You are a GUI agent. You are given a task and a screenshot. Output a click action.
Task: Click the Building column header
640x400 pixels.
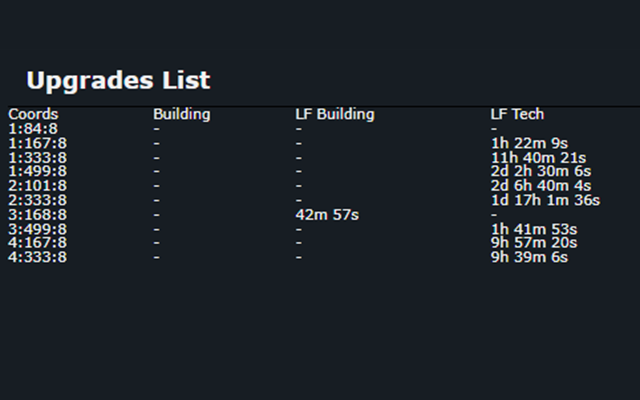coord(182,114)
